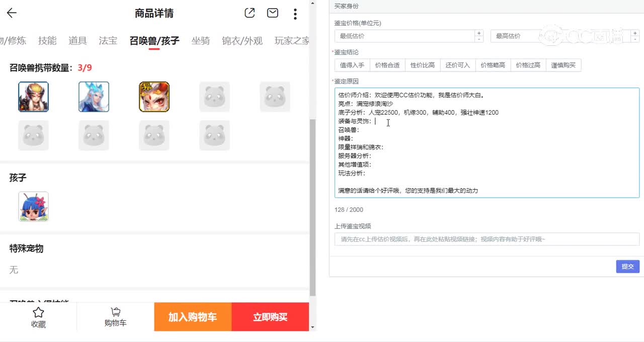The width and height of the screenshot is (644, 342).
Task: Toggle the 价格合适 conclusion tag
Action: [387, 65]
